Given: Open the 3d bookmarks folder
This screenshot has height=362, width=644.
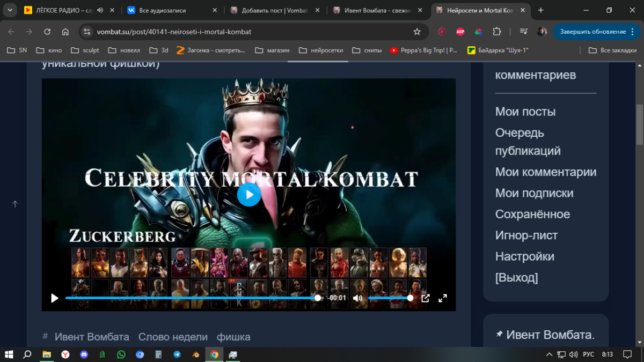Looking at the screenshot, I should 159,50.
